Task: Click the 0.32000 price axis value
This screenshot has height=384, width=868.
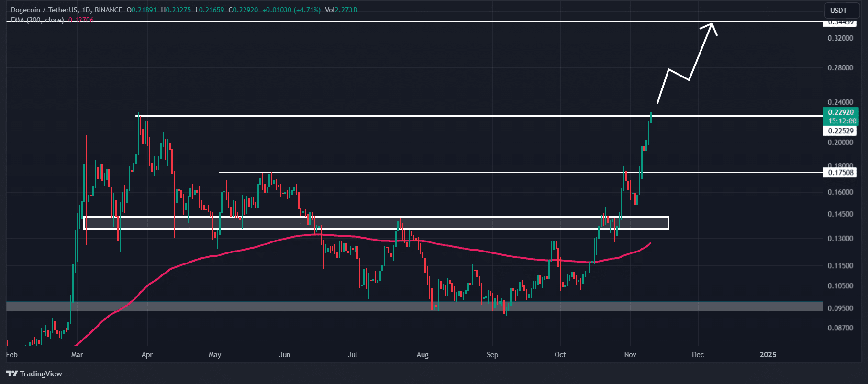Action: point(840,38)
